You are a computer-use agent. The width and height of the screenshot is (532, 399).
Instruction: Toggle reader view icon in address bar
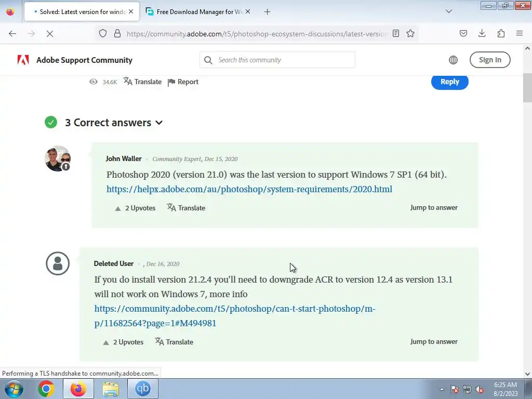click(x=395, y=33)
